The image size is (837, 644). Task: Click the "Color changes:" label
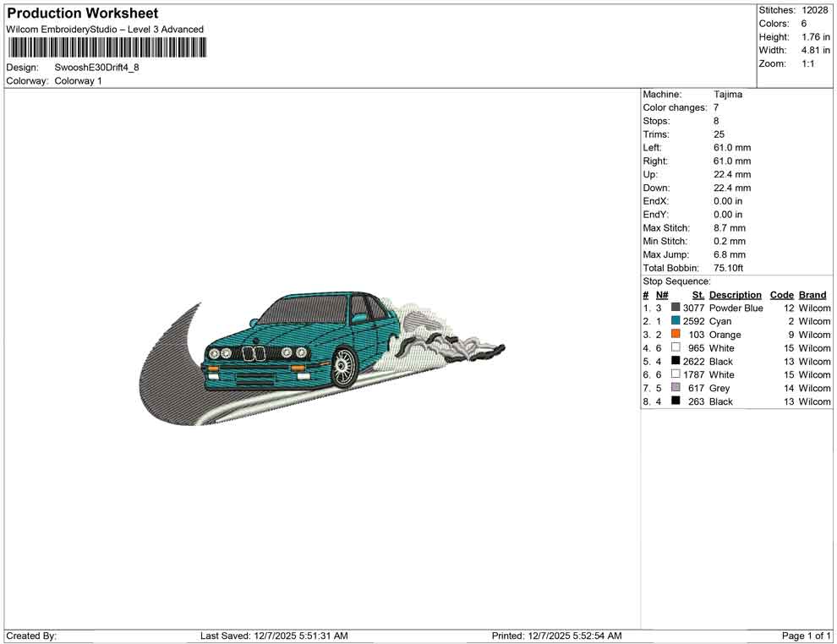pyautogui.click(x=675, y=107)
